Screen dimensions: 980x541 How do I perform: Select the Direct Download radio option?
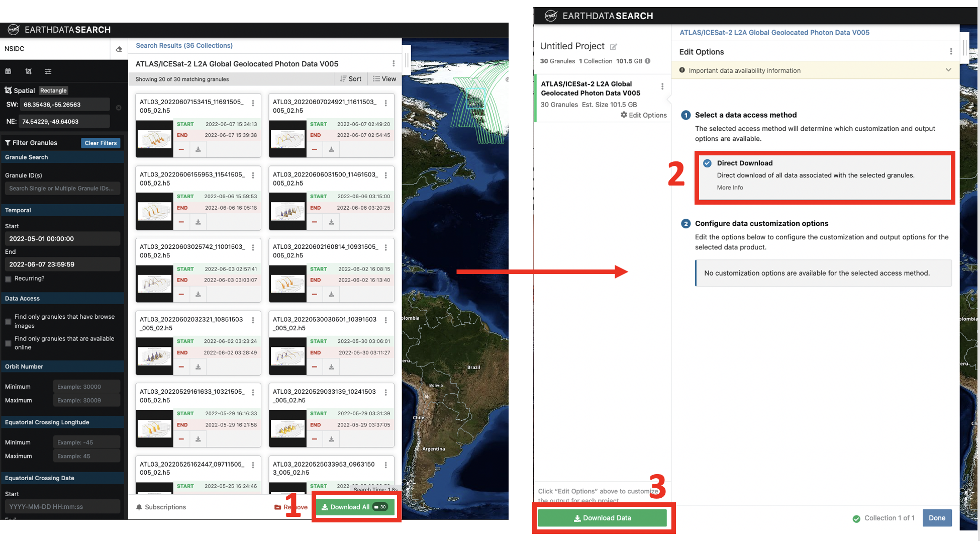pyautogui.click(x=707, y=163)
